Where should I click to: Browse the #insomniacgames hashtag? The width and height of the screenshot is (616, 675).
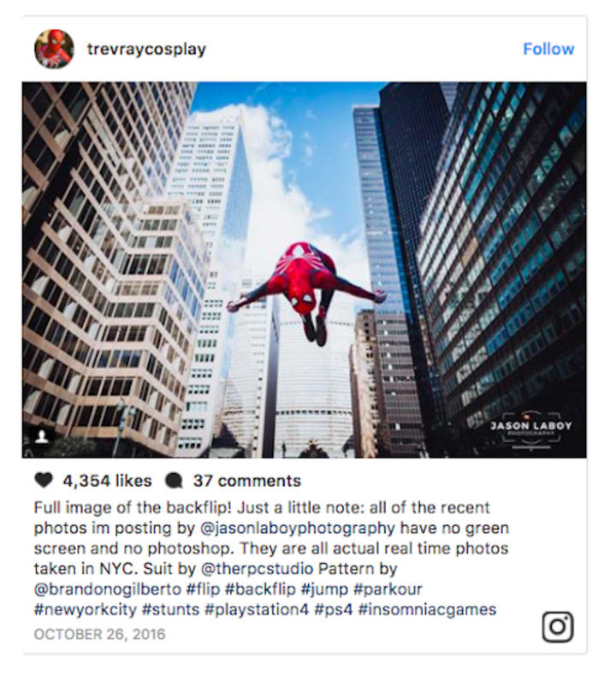pos(427,610)
